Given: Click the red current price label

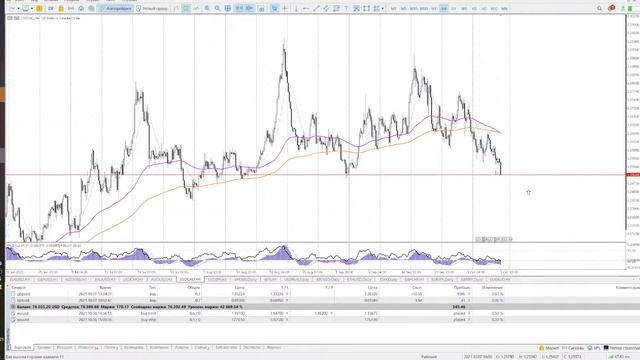Looking at the screenshot, I should coord(633,175).
